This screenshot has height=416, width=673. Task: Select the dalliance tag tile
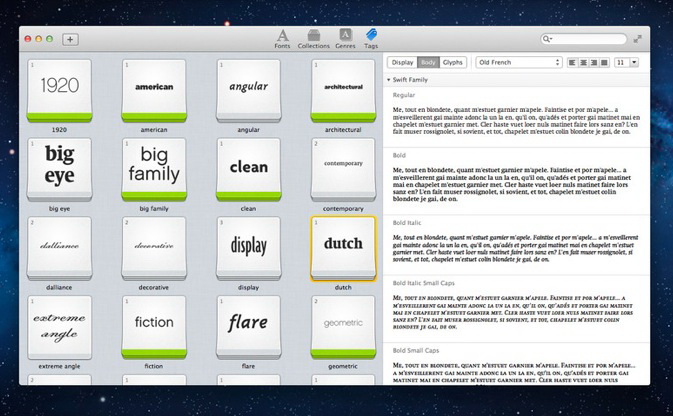click(60, 249)
